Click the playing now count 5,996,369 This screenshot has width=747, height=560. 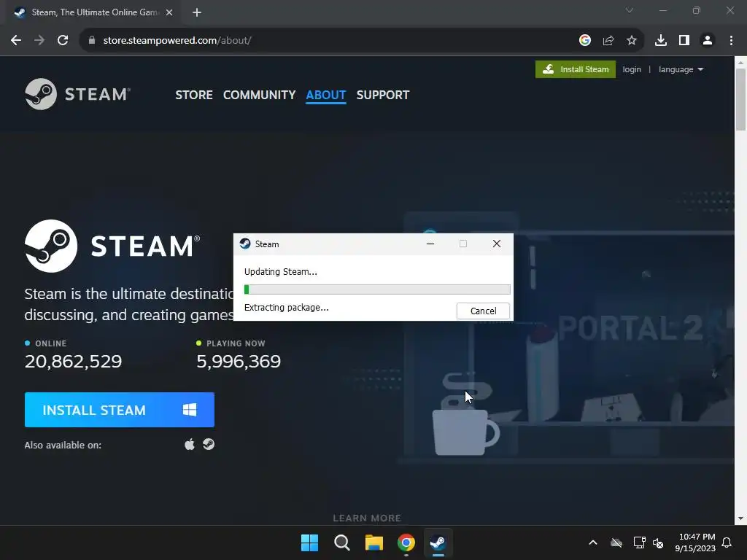coord(239,362)
